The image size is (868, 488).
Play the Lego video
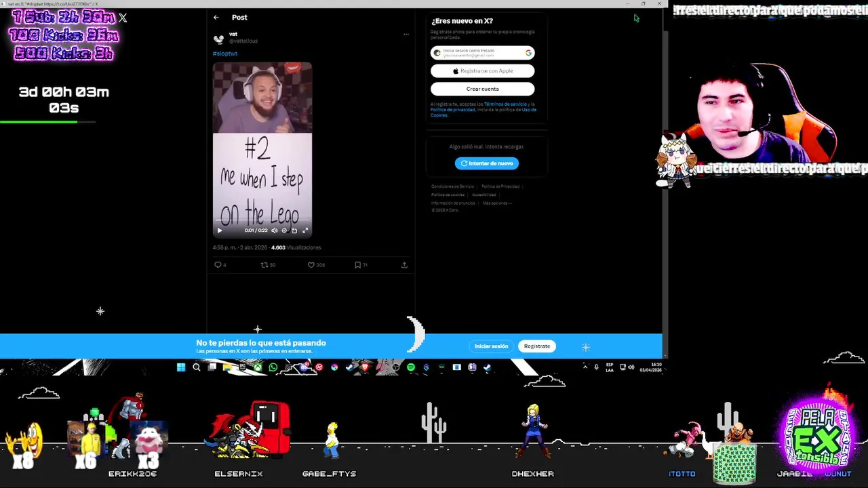pyautogui.click(x=220, y=230)
